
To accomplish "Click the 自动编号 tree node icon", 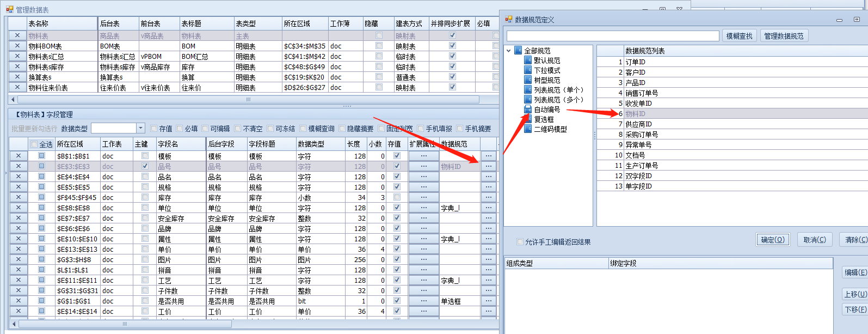I will (528, 110).
